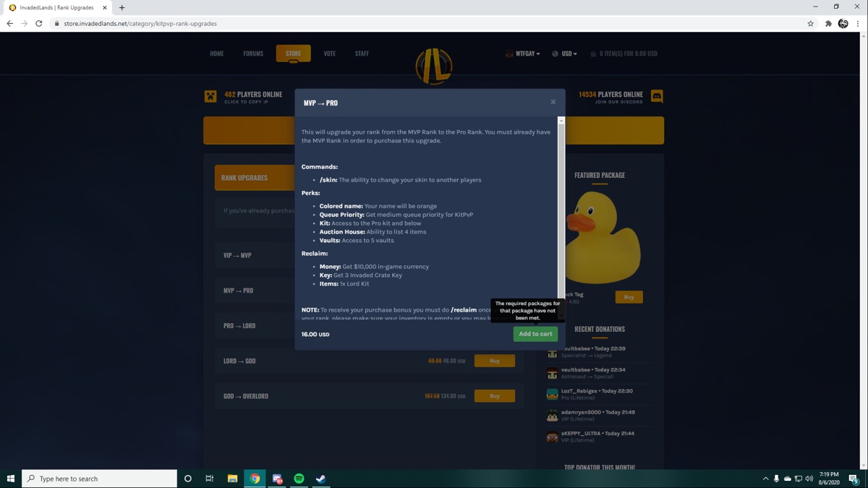Click vaultbabee Specialist → Legend donation avatar
Screen dimensions: 868x488
point(552,352)
